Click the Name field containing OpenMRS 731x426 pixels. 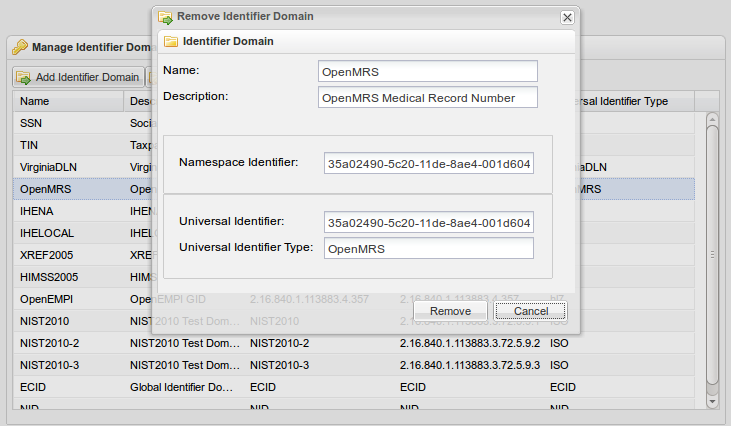[428, 71]
